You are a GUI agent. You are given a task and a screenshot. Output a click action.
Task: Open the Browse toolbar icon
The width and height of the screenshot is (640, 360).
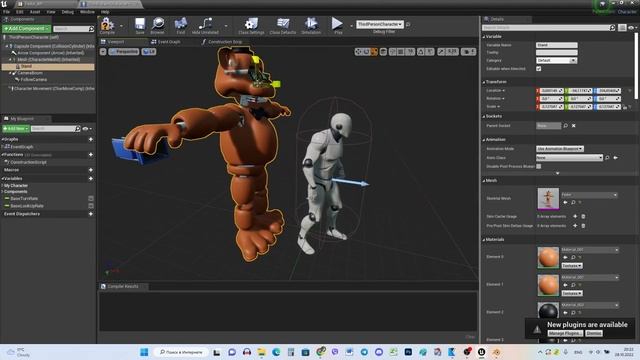coord(158,24)
